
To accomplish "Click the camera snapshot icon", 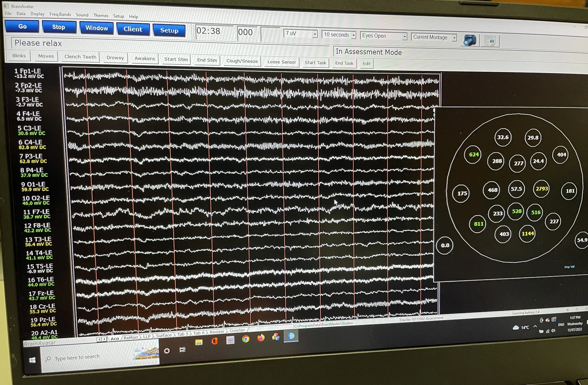I will [x=470, y=40].
